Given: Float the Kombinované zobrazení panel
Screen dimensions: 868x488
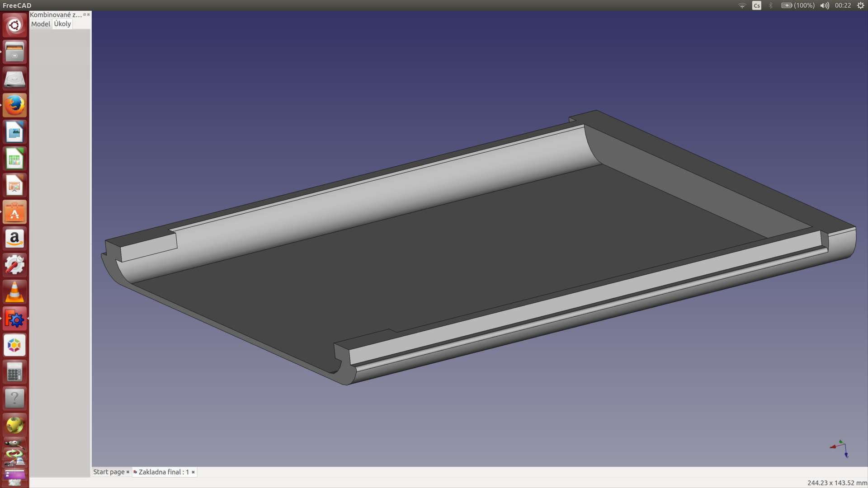Looking at the screenshot, I should pyautogui.click(x=85, y=14).
